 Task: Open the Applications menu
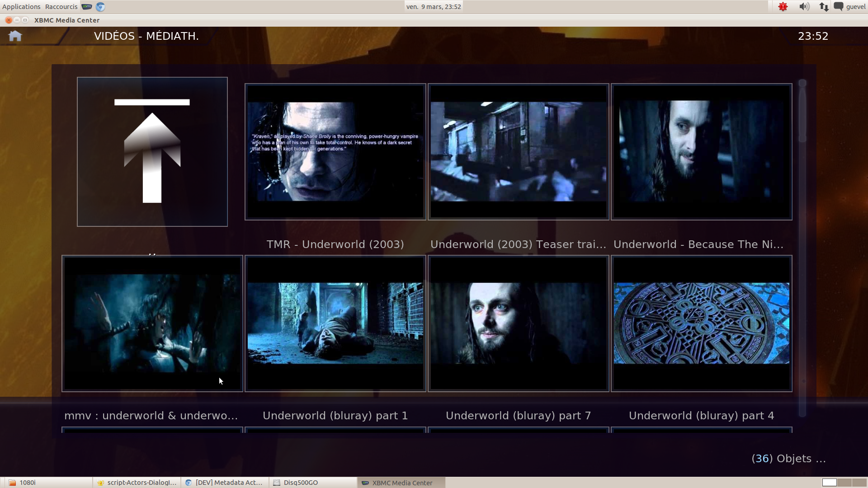(21, 7)
